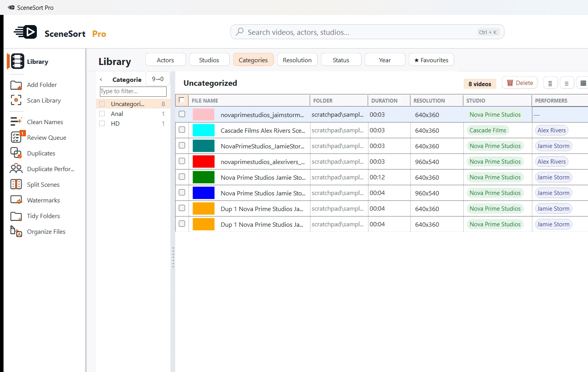Check the novaprimestudios_alexrivers row checkbox
Screen dimensions: 588x372
(x=182, y=161)
